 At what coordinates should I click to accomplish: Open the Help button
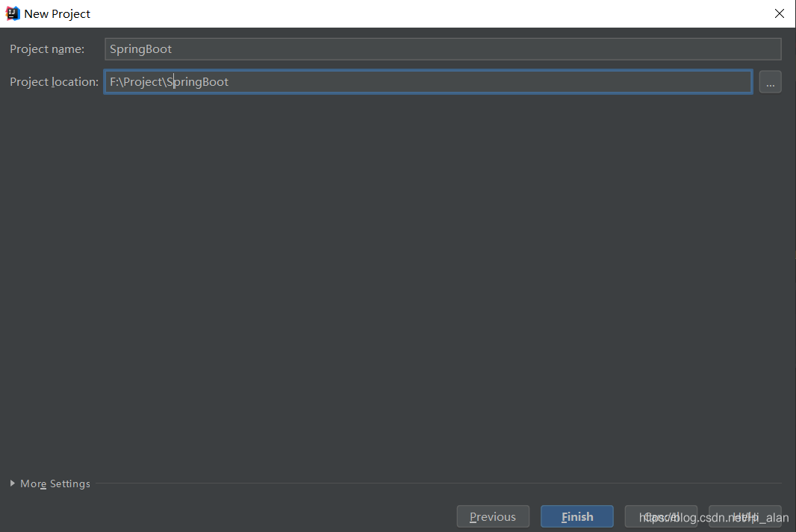pos(744,517)
